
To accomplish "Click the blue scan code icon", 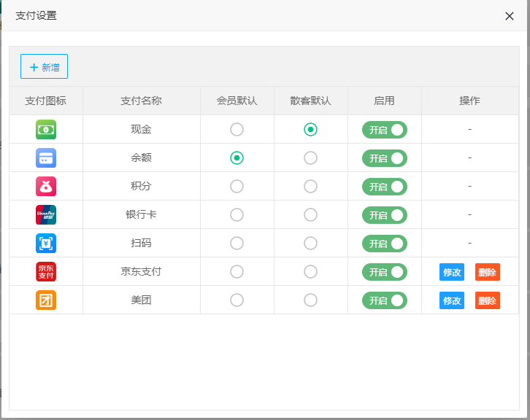I will pos(46,244).
